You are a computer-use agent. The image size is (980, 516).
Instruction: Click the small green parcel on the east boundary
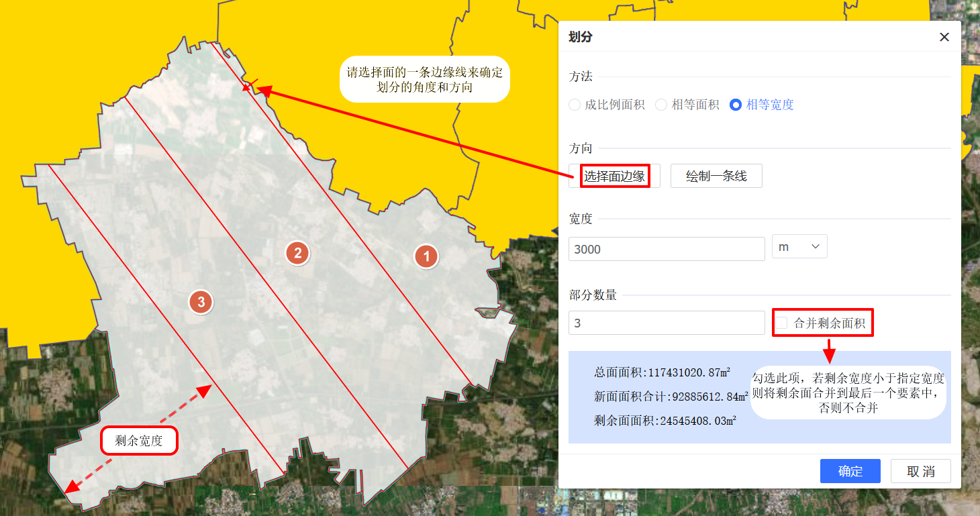click(489, 311)
